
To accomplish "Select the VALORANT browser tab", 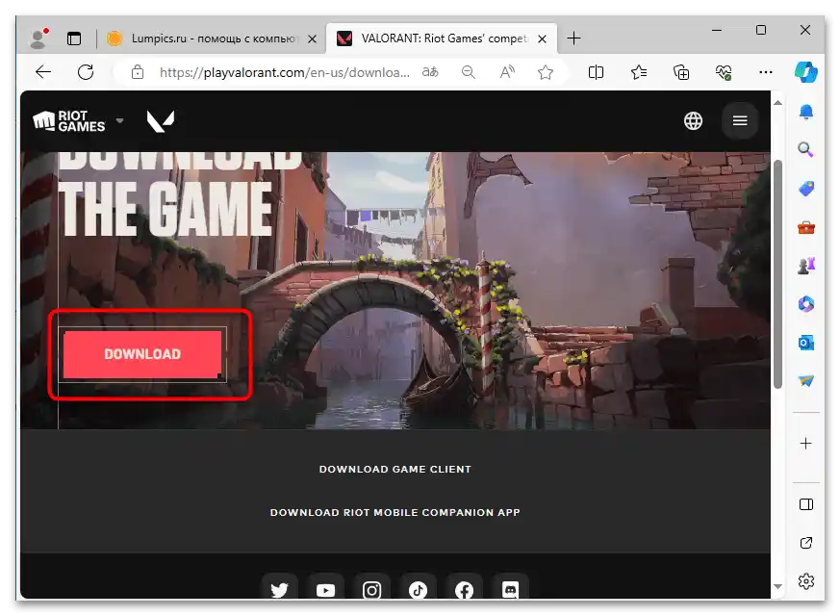I will tap(441, 38).
